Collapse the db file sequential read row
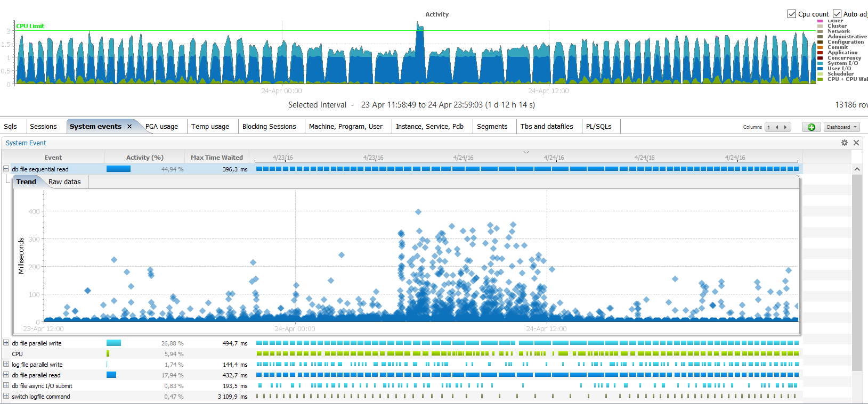The width and height of the screenshot is (868, 404). tap(6, 169)
